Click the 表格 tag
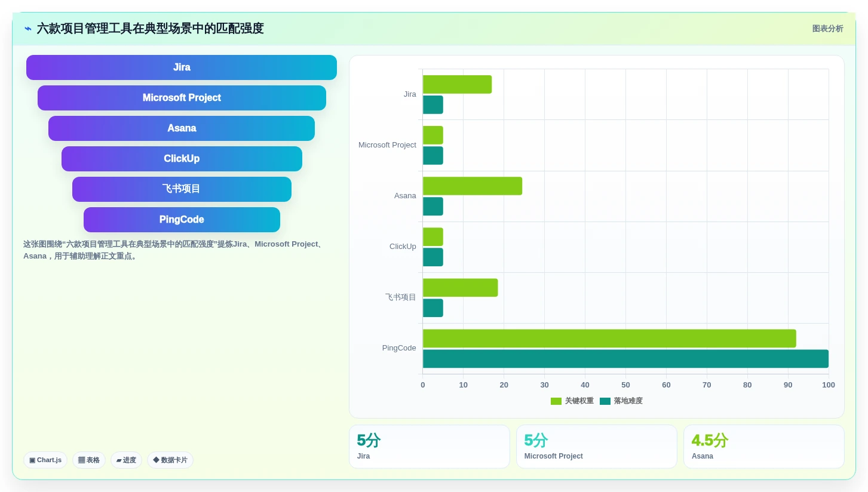 89,460
